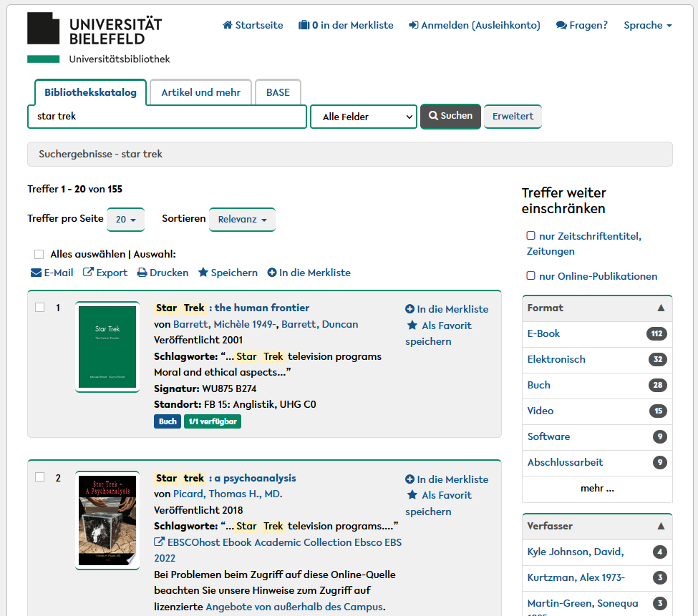
Task: Click external link icon before EBSCOhost Ebook
Action: coord(159,542)
